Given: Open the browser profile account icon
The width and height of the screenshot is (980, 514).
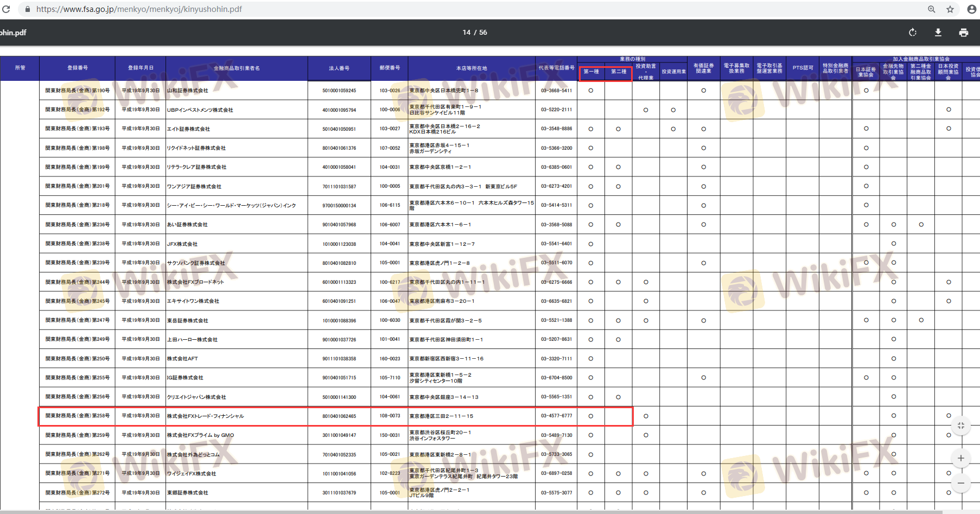Looking at the screenshot, I should [971, 9].
